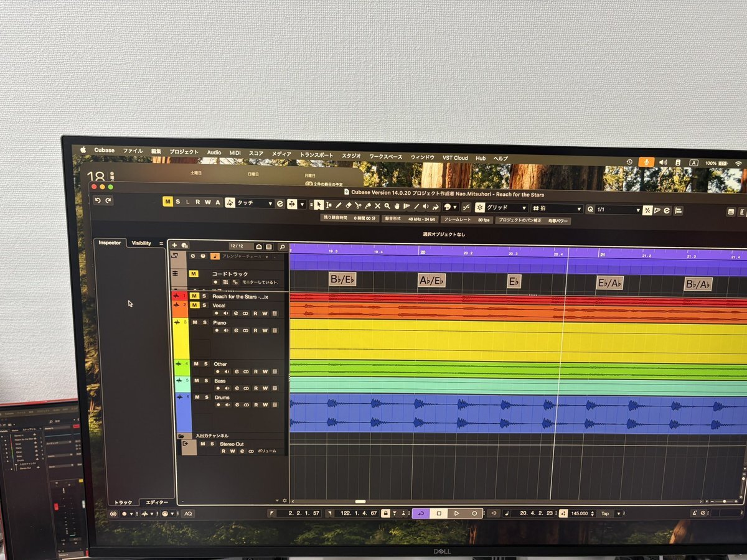Select the Zoom magnifier tool
This screenshot has width=747, height=560.
pos(387,206)
